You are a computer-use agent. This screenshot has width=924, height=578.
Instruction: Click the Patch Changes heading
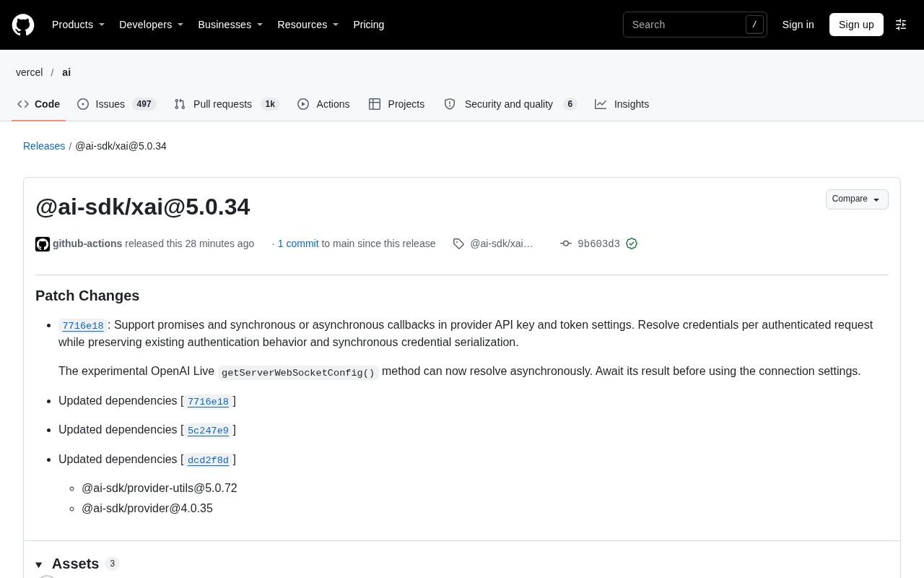(x=87, y=296)
